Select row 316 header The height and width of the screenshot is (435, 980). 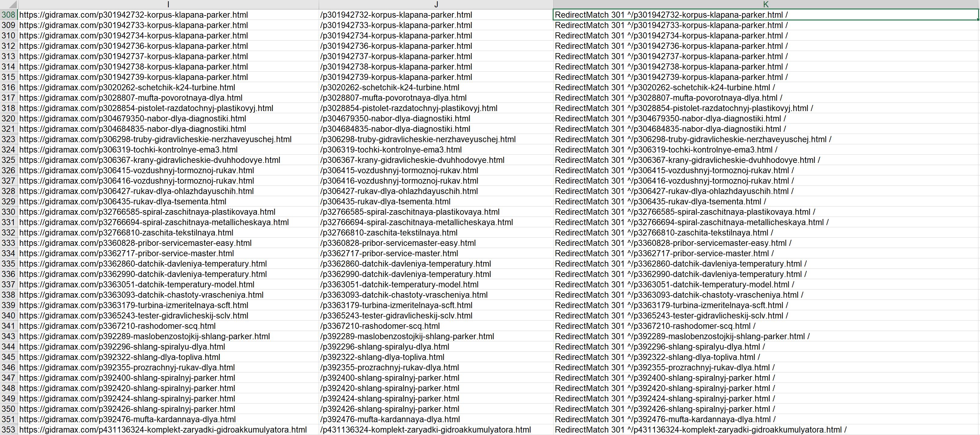pos(8,88)
